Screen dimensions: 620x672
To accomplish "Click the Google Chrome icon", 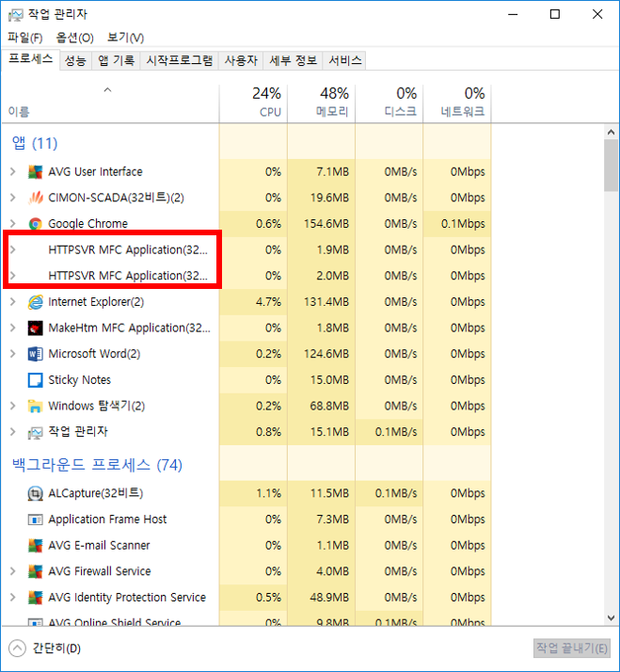I will point(35,224).
